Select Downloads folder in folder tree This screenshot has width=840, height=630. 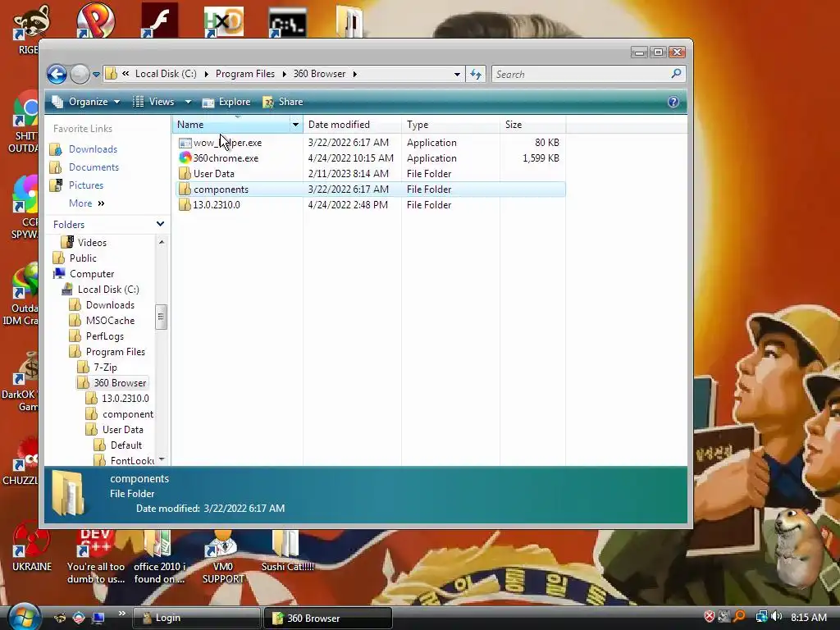click(110, 305)
